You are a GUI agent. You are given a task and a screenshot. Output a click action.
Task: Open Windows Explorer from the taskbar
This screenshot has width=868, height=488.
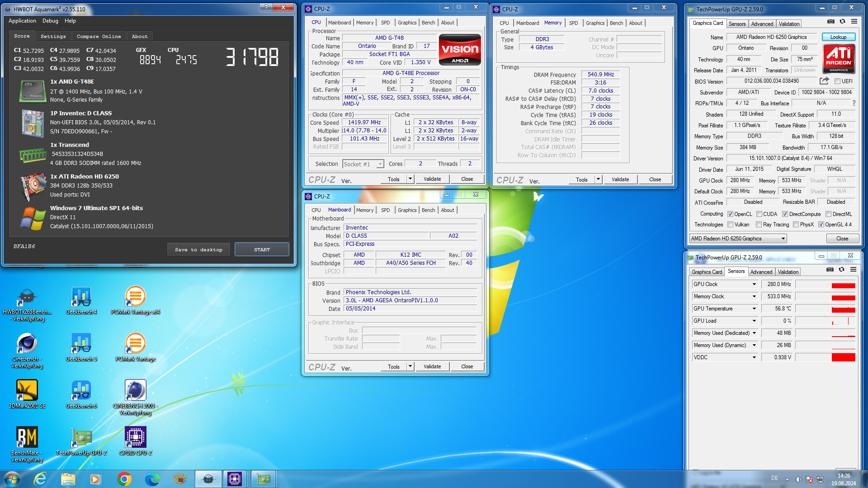(68, 479)
